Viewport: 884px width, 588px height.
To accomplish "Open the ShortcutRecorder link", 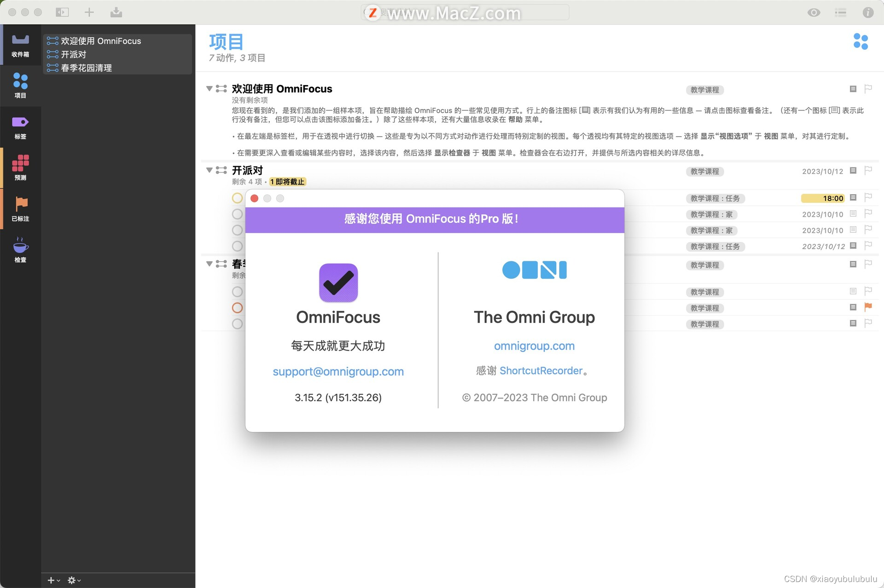I will (541, 370).
